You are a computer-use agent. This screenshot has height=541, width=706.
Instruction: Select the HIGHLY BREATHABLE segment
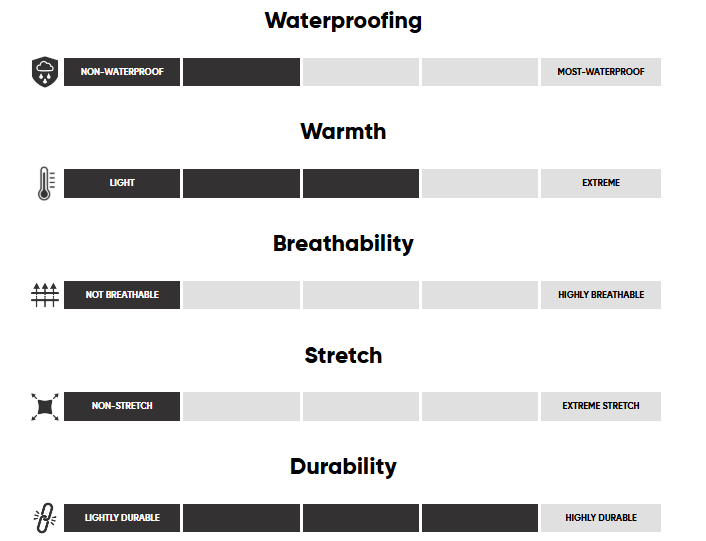pos(600,295)
